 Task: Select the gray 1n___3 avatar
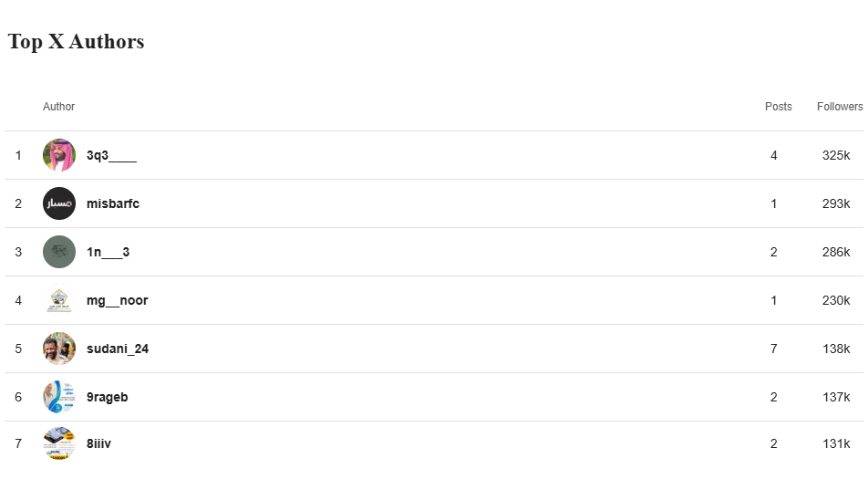tap(59, 252)
